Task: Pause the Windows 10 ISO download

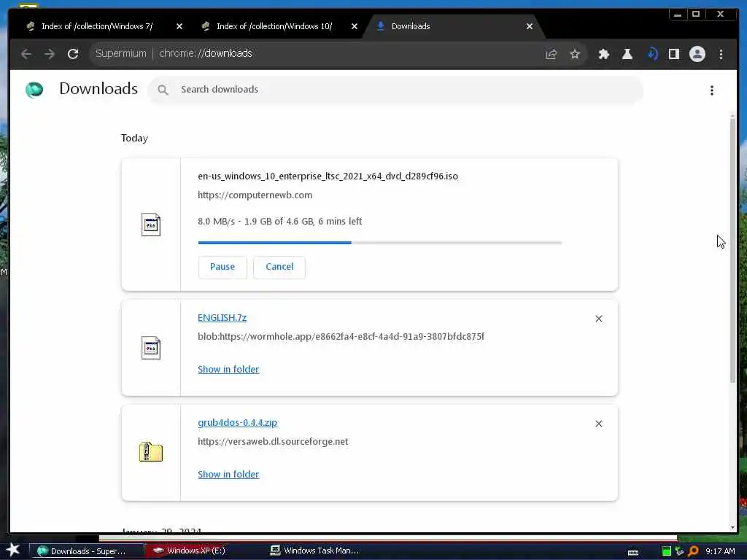Action: click(x=222, y=267)
